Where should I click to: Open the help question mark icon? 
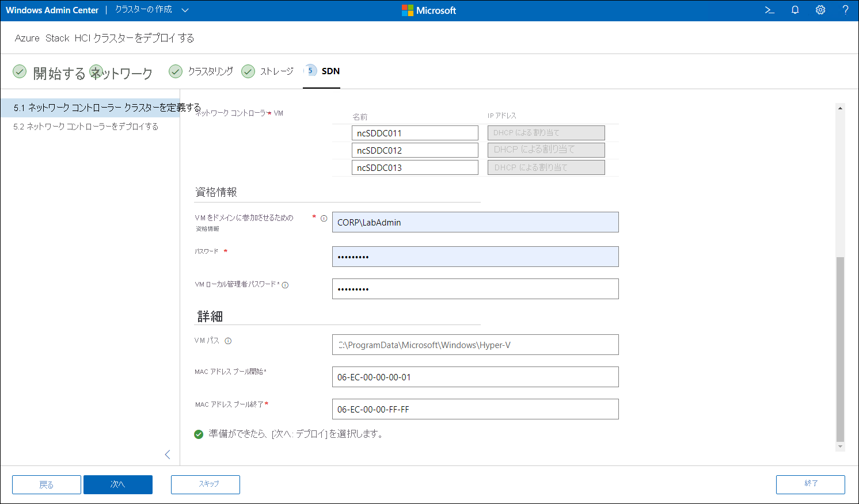pos(845,10)
